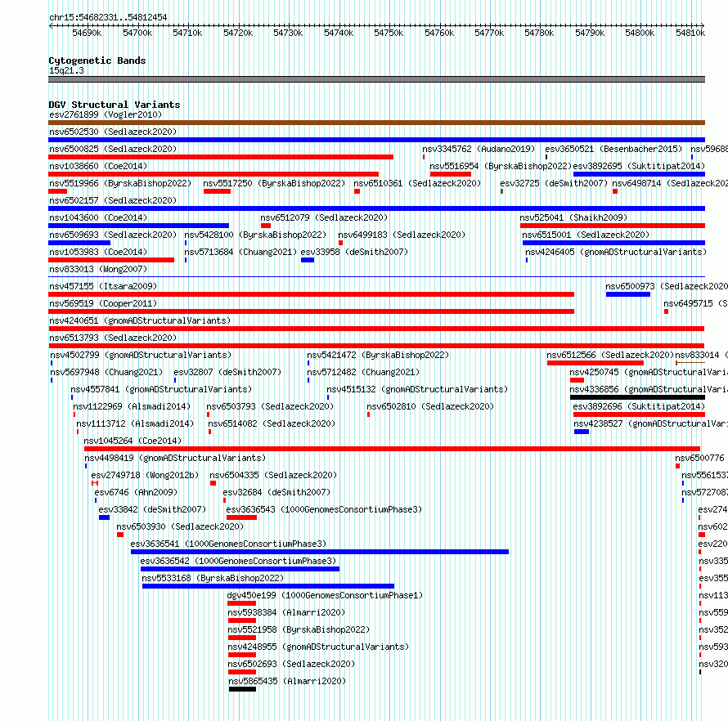728x721 pixels.
Task: Select nsv6499183 (Sedlazeck2020) label
Action: click(402, 235)
